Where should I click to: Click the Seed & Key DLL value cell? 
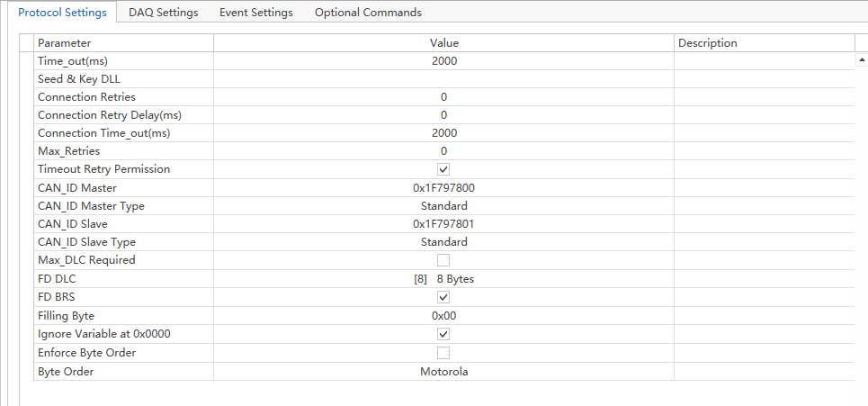443,78
